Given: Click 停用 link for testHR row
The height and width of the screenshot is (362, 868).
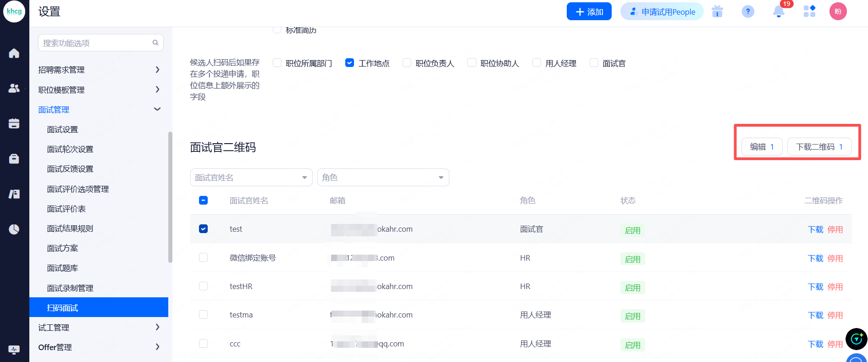Looking at the screenshot, I should (x=835, y=287).
